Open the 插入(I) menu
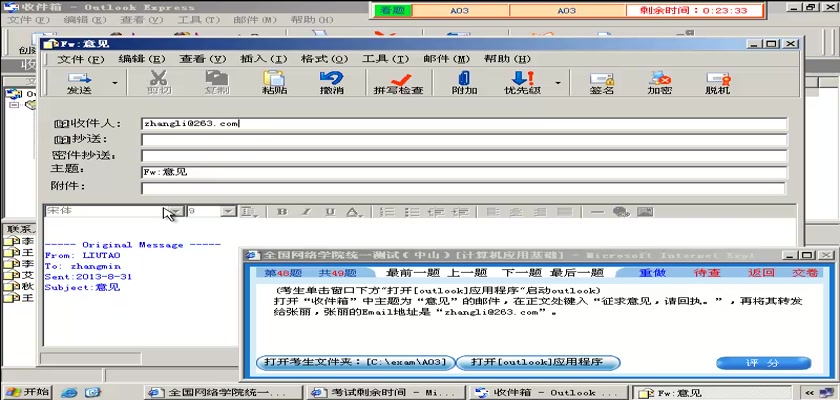The width and height of the screenshot is (840, 400). [x=264, y=59]
